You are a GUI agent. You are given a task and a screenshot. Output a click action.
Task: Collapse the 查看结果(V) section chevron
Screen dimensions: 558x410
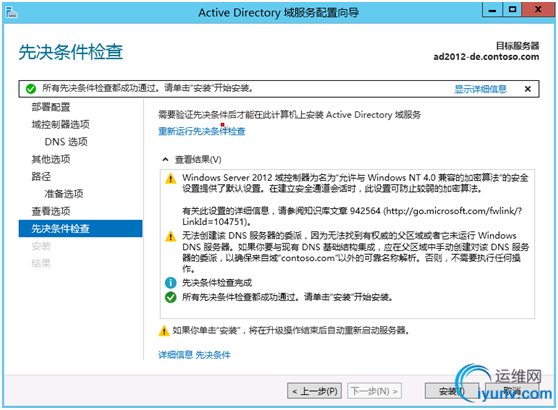pyautogui.click(x=165, y=159)
